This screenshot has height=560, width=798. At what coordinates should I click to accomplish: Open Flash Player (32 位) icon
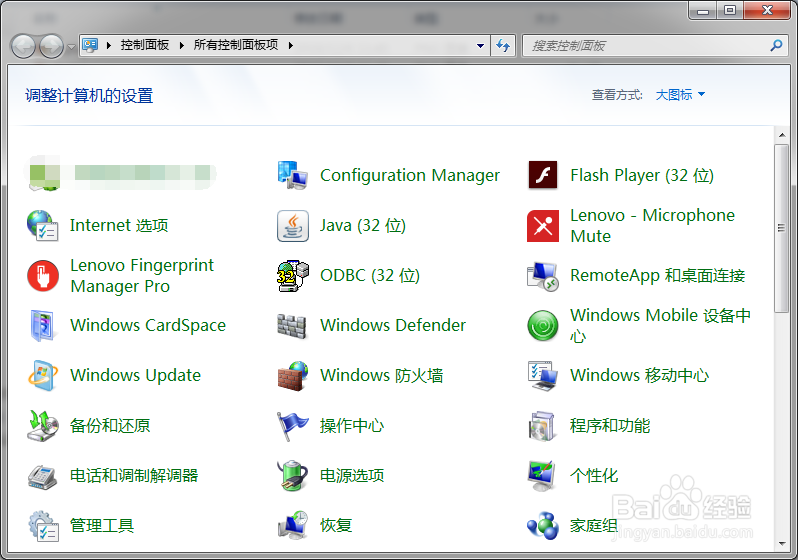543,175
